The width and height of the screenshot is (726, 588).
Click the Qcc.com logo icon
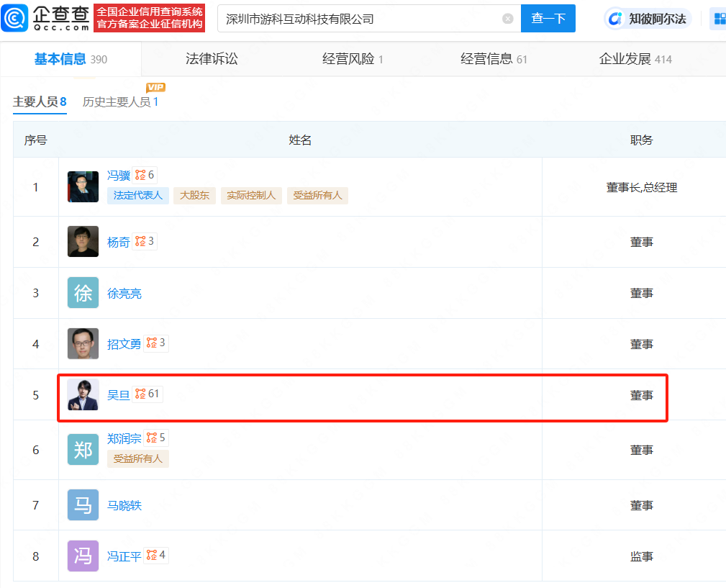pos(15,18)
